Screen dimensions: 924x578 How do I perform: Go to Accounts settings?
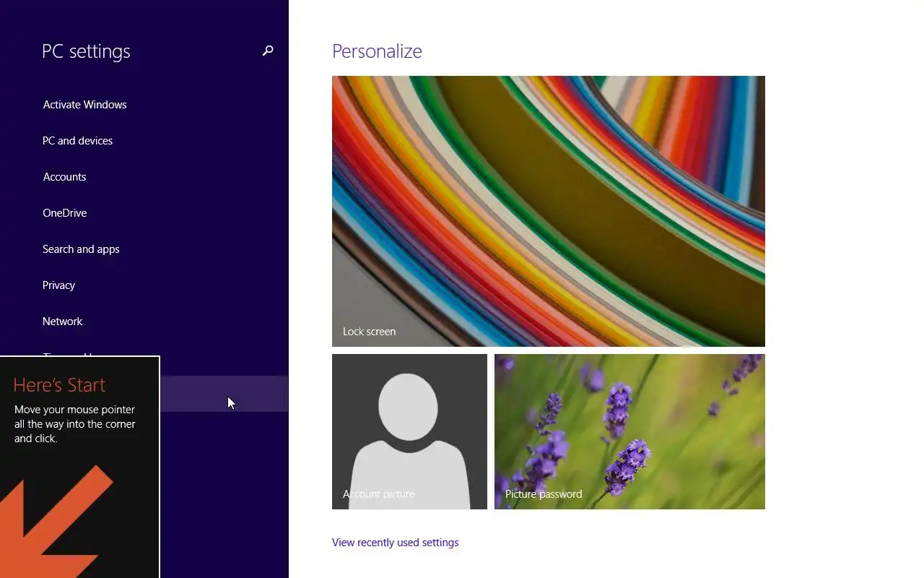[144, 177]
